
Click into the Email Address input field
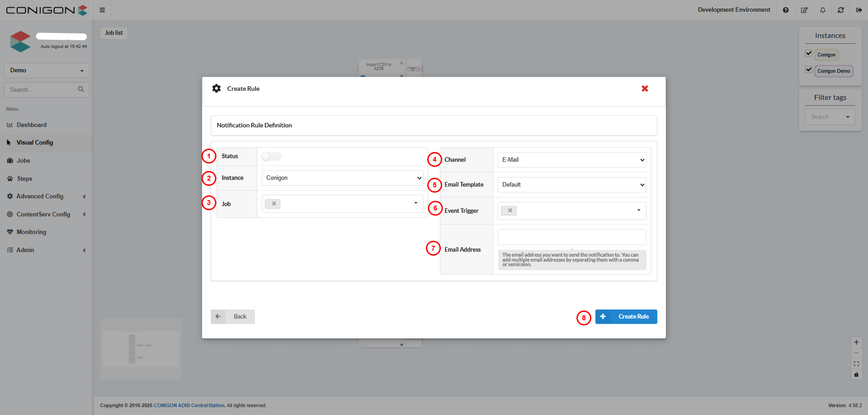pyautogui.click(x=571, y=237)
